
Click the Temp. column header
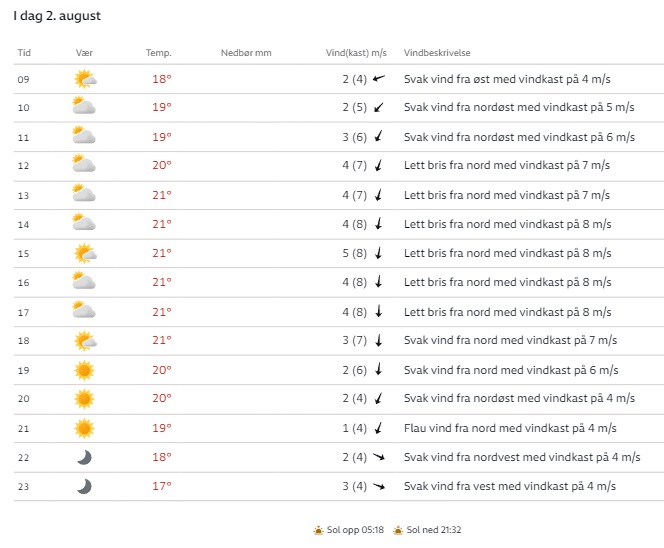point(158,52)
